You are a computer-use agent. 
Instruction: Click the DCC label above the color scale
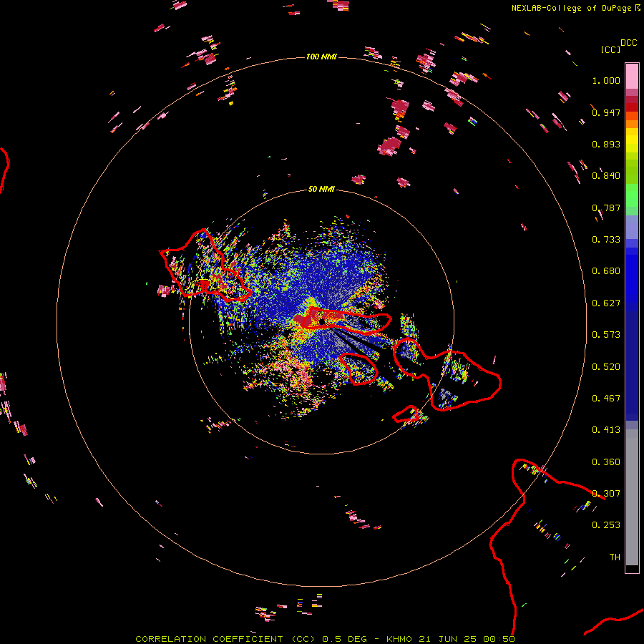(628, 43)
